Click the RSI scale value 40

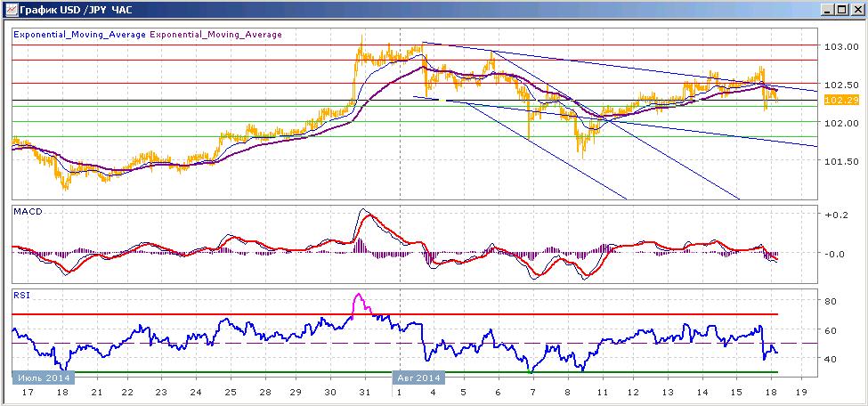pos(831,359)
